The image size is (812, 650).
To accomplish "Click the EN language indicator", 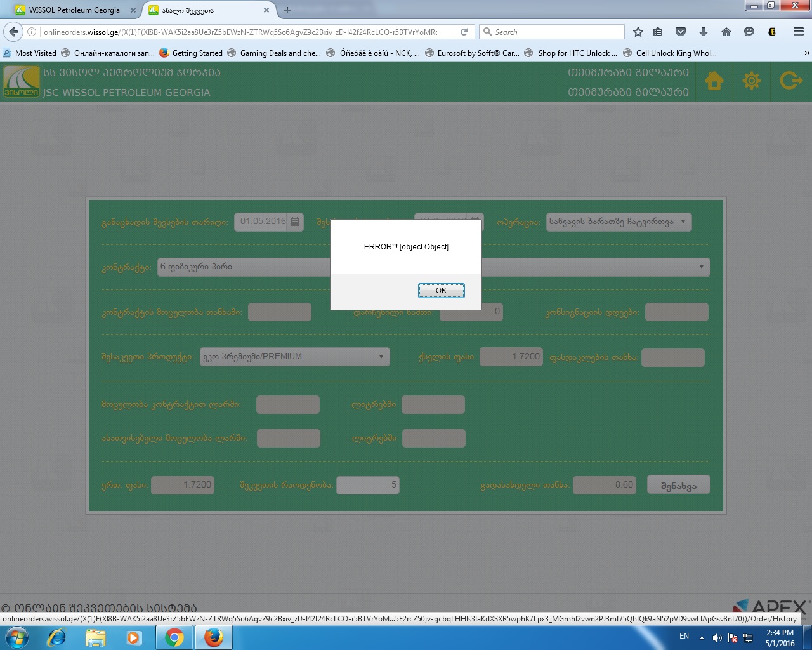I will coord(684,636).
